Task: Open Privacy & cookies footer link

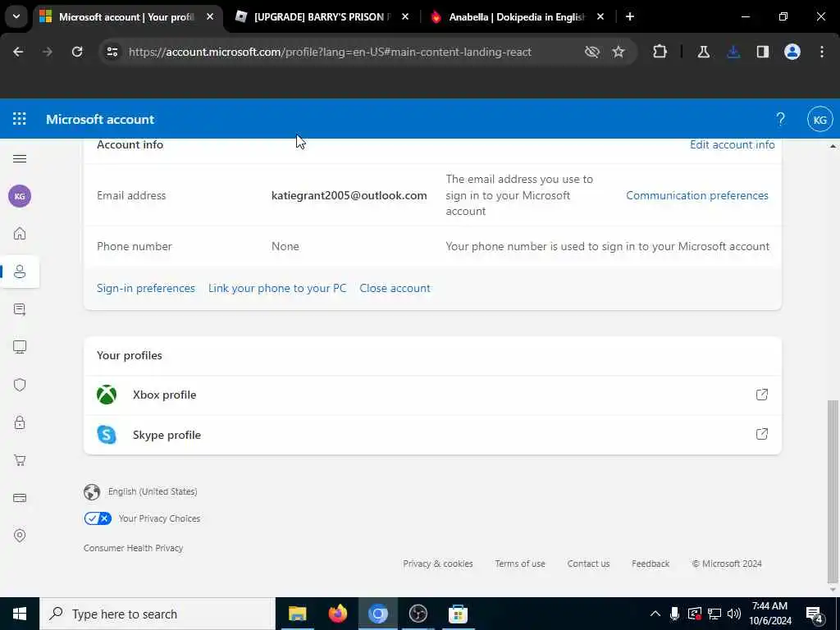Action: (438, 564)
